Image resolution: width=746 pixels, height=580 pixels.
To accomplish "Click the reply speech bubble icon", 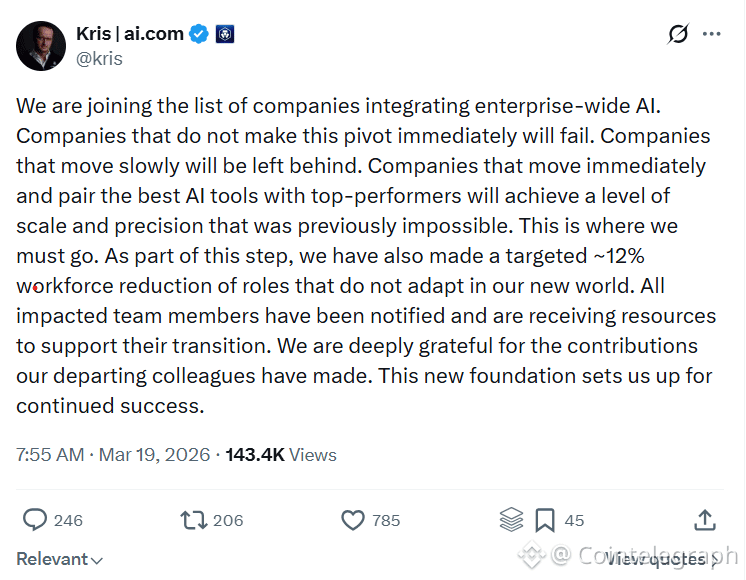I will click(35, 520).
